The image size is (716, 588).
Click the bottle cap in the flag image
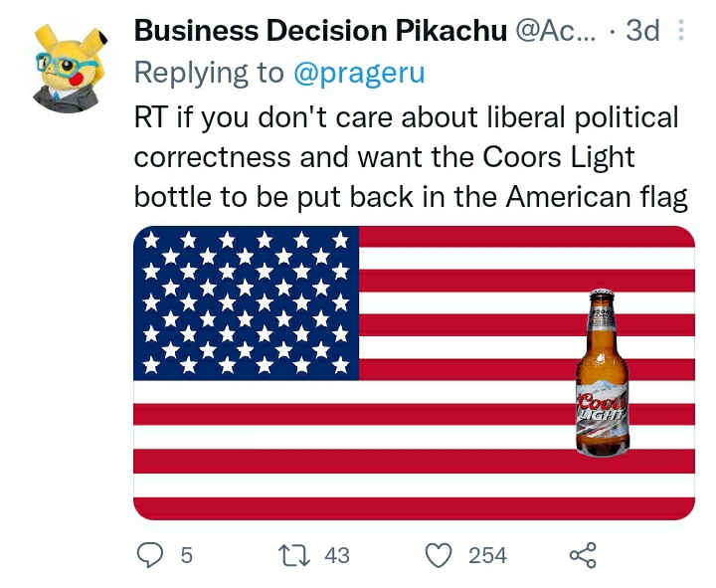pyautogui.click(x=602, y=294)
